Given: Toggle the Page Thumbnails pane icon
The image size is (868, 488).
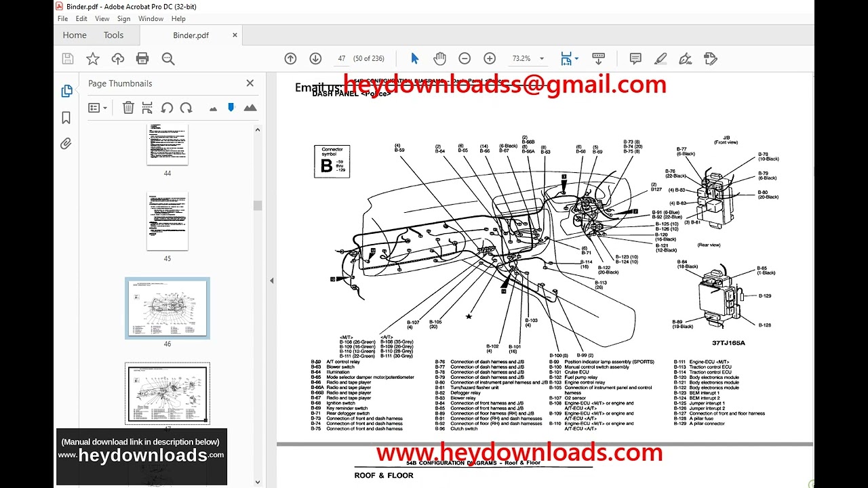Looking at the screenshot, I should pos(66,91).
